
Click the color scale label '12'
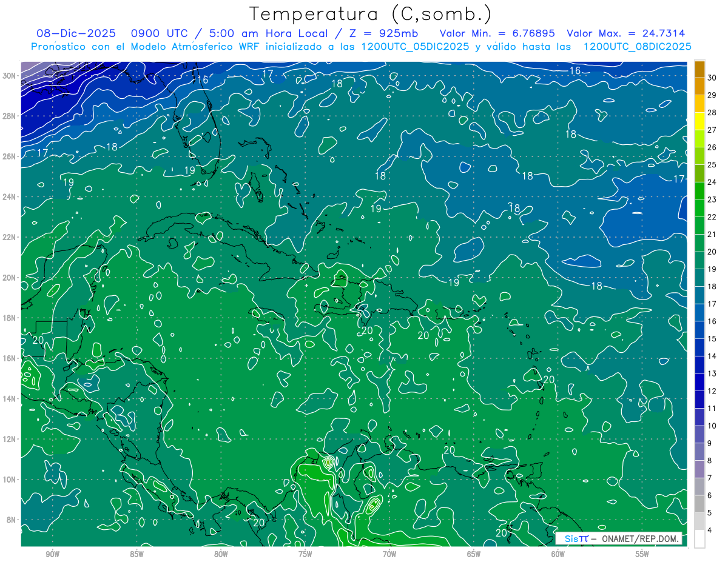tap(712, 391)
